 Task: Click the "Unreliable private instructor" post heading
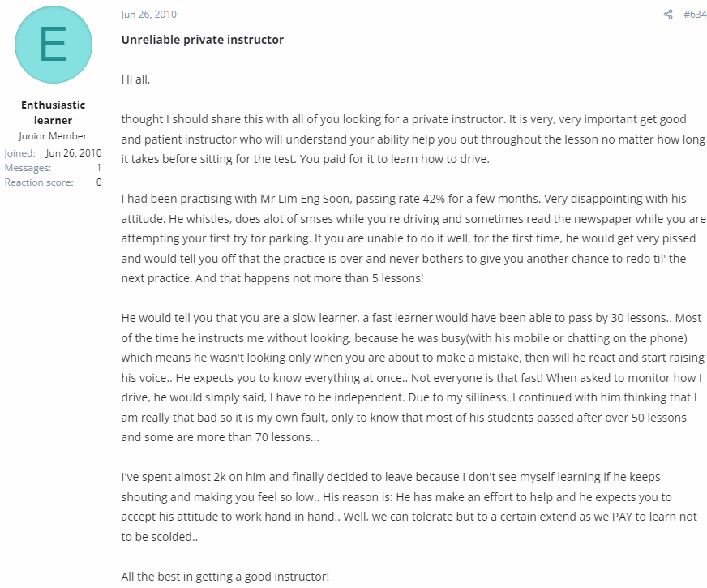(203, 40)
